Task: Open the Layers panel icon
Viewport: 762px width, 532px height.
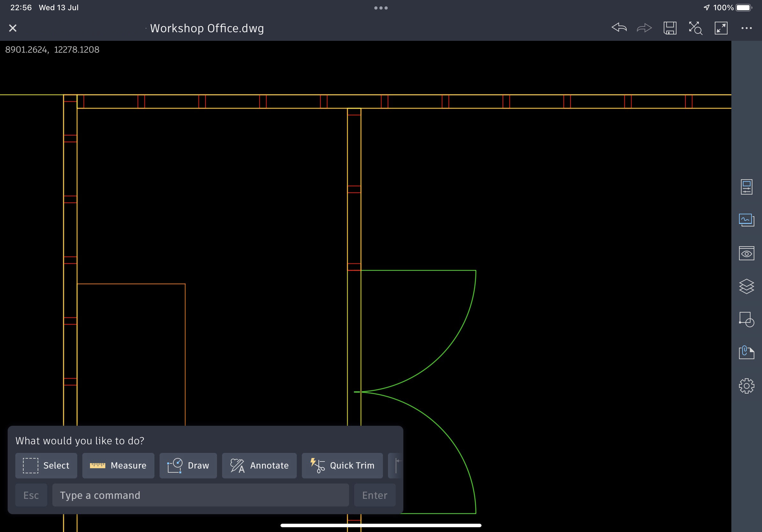Action: [x=746, y=286]
